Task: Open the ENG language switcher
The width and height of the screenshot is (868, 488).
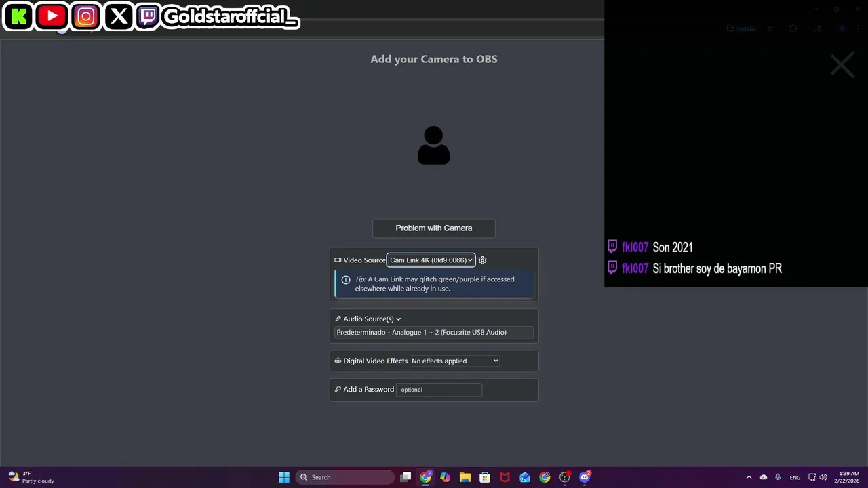Action: click(795, 477)
